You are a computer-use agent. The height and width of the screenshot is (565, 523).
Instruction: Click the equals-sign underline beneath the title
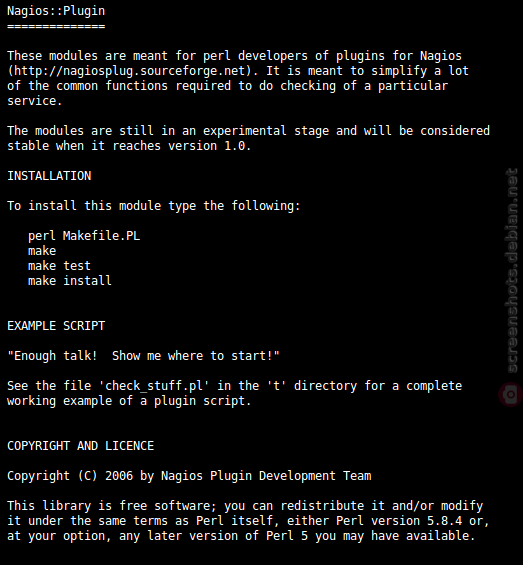[x=56, y=27]
